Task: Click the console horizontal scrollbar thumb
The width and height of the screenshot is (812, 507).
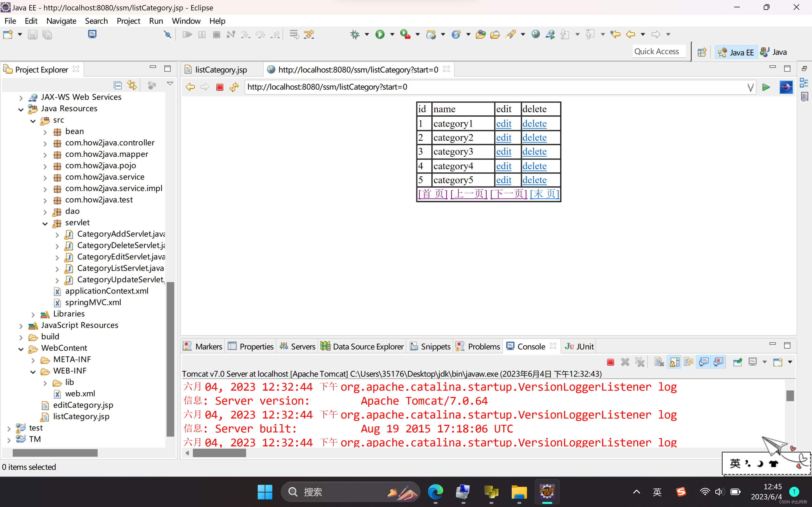Action: point(219,453)
